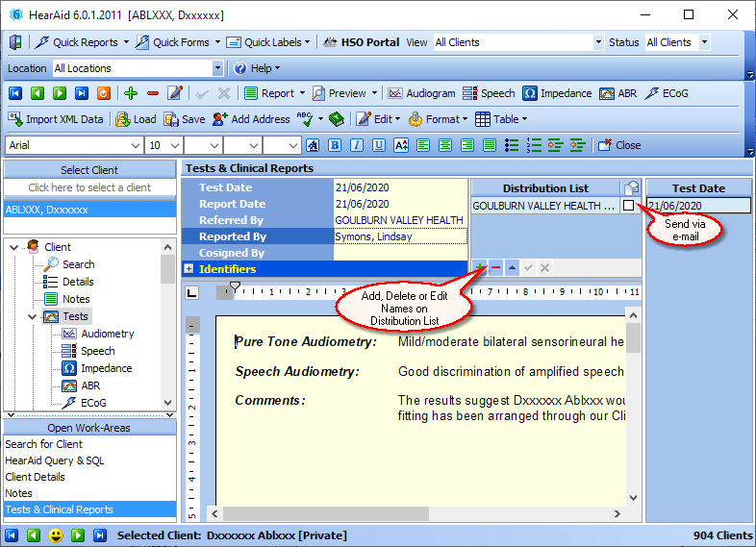Collapse the Client tree node
Viewport: 756px width, 547px height.
[x=14, y=247]
